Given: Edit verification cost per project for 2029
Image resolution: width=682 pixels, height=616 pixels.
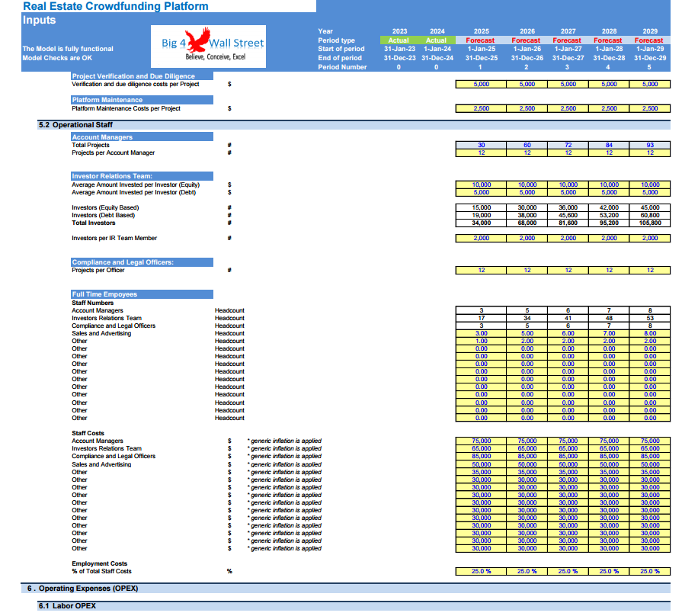Looking at the screenshot, I should [650, 85].
